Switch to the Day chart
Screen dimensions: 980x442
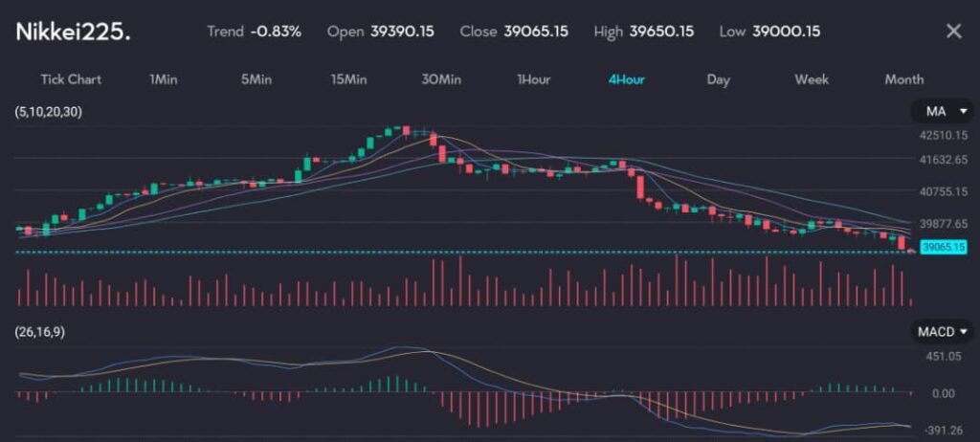pyautogui.click(x=719, y=79)
